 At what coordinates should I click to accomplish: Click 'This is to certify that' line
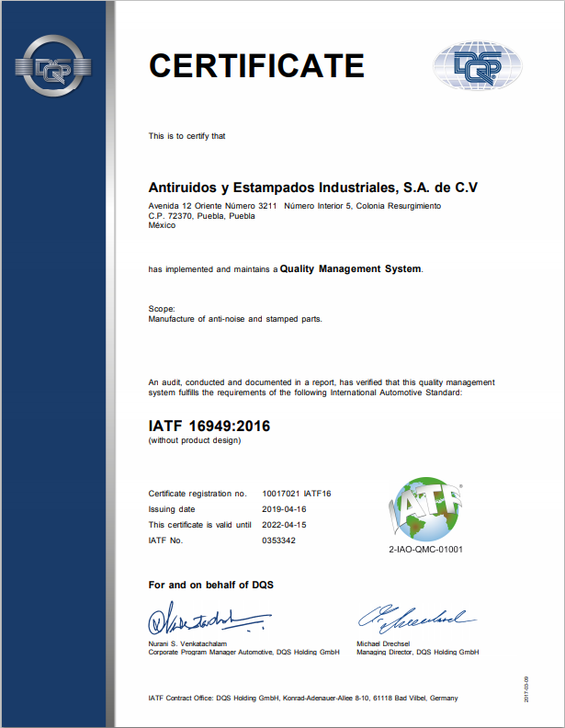pos(186,136)
